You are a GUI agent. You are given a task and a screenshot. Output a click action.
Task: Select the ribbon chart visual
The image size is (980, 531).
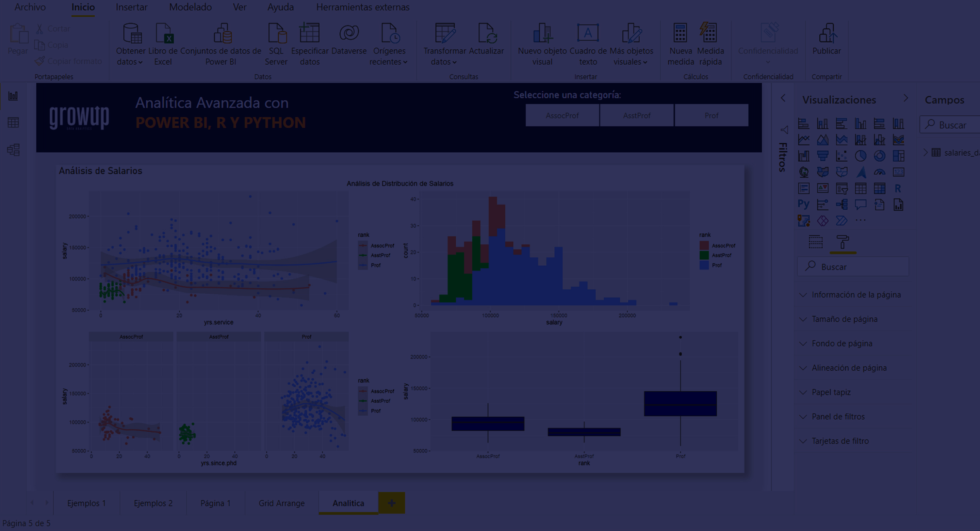pyautogui.click(x=899, y=140)
